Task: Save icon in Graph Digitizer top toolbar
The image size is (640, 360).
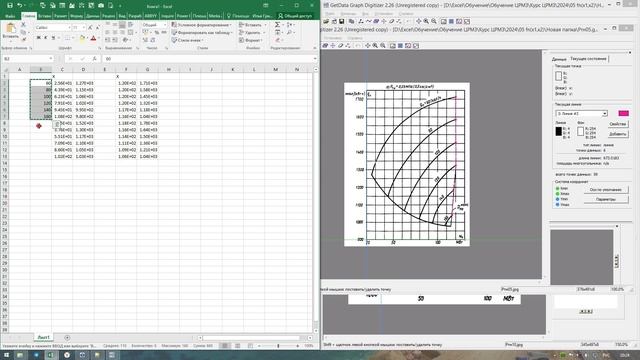Action: pos(342,21)
